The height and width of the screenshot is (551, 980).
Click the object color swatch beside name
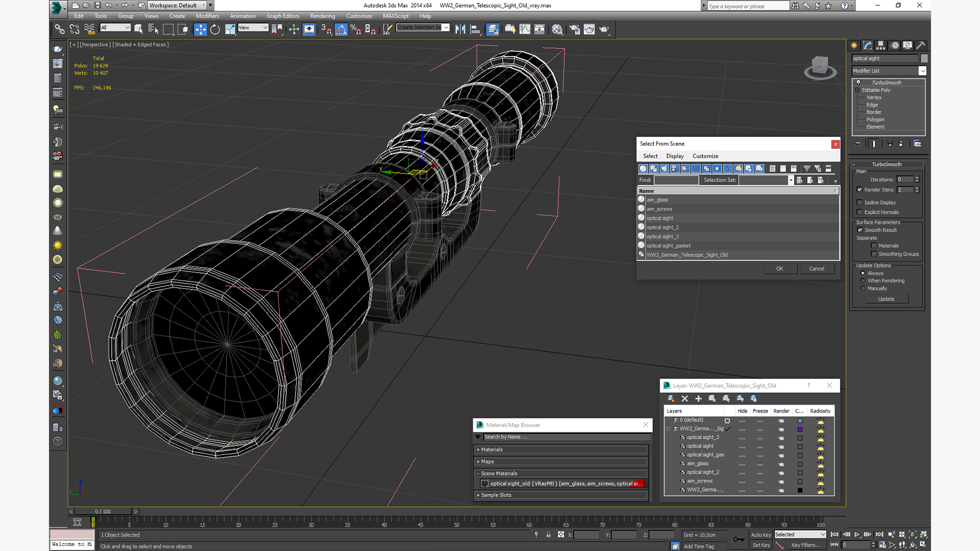click(924, 58)
